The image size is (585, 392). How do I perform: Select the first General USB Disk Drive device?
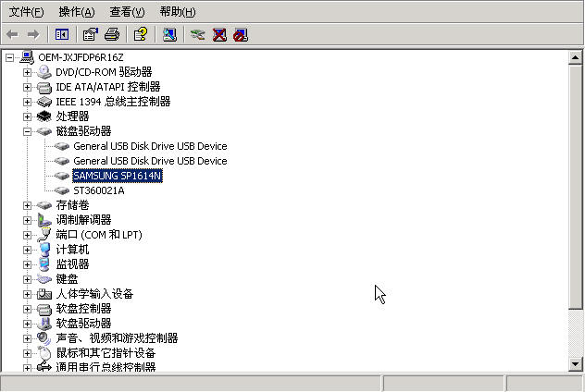pos(150,146)
